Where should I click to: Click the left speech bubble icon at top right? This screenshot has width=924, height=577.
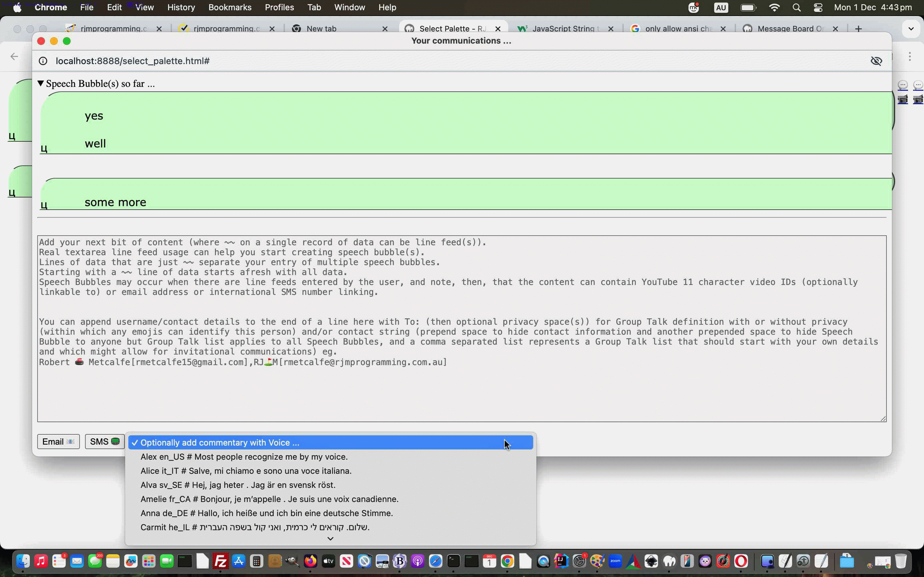[x=903, y=85]
